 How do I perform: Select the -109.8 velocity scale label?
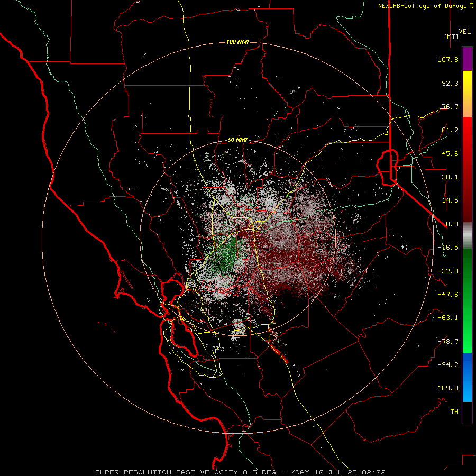(446, 388)
